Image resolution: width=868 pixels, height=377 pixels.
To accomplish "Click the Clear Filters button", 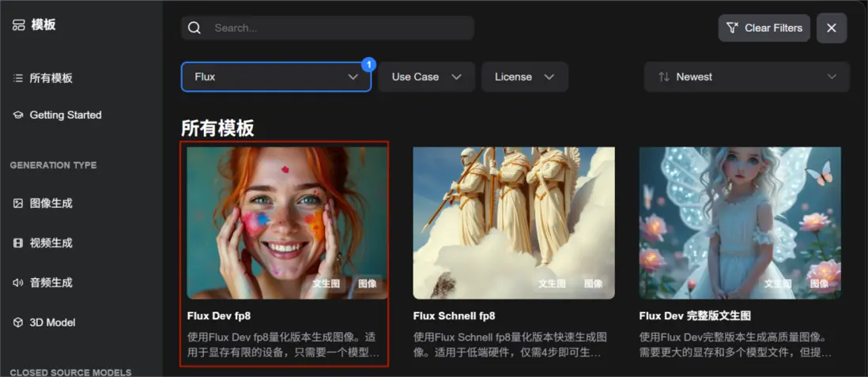I will (764, 28).
